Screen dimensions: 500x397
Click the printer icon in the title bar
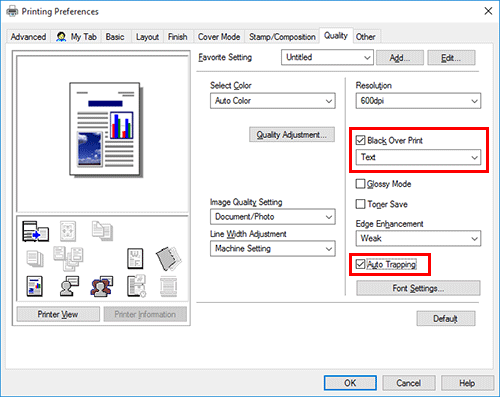(12, 12)
